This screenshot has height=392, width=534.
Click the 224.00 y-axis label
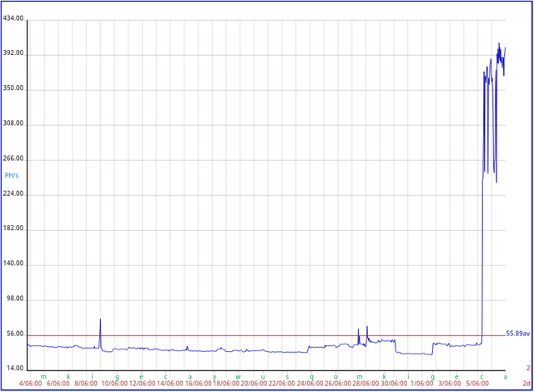(13, 193)
